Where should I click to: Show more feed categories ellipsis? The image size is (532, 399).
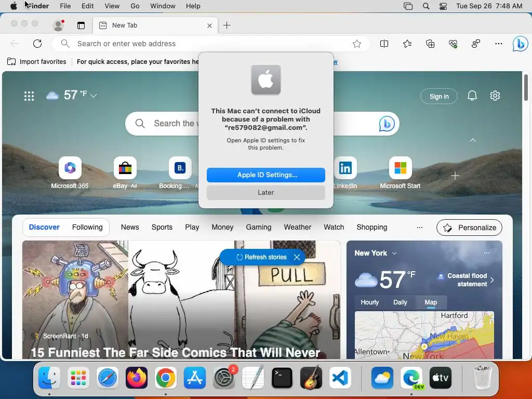coord(420,228)
